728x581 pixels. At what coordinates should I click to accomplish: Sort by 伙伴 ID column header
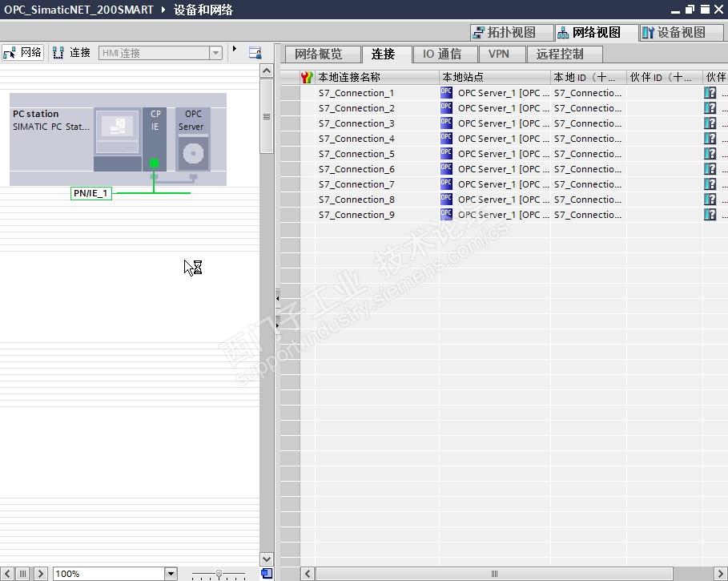point(665,77)
